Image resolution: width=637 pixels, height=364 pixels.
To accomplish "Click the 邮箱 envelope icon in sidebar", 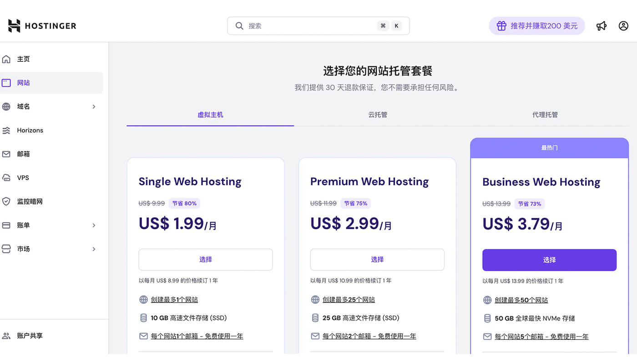I will coord(6,154).
